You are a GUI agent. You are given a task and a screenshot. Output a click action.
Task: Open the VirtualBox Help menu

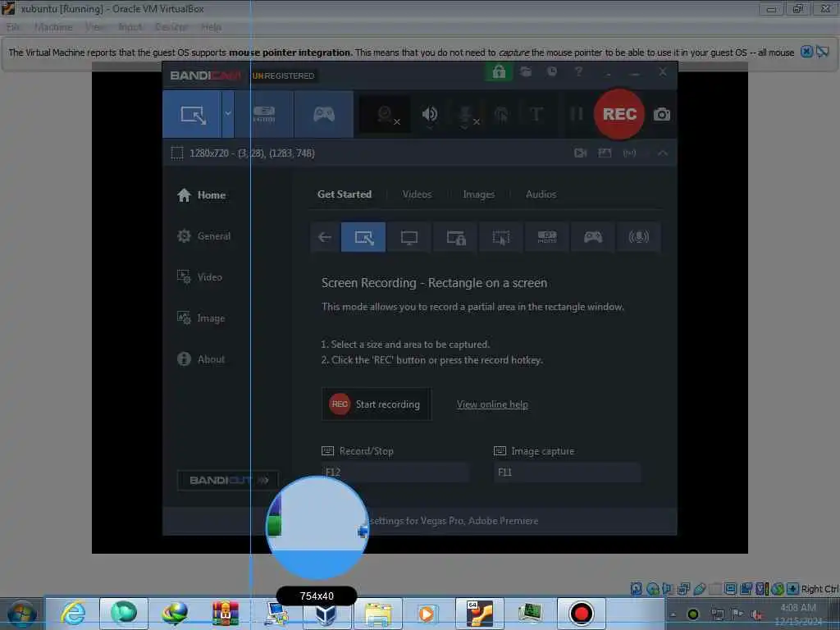[x=211, y=27]
